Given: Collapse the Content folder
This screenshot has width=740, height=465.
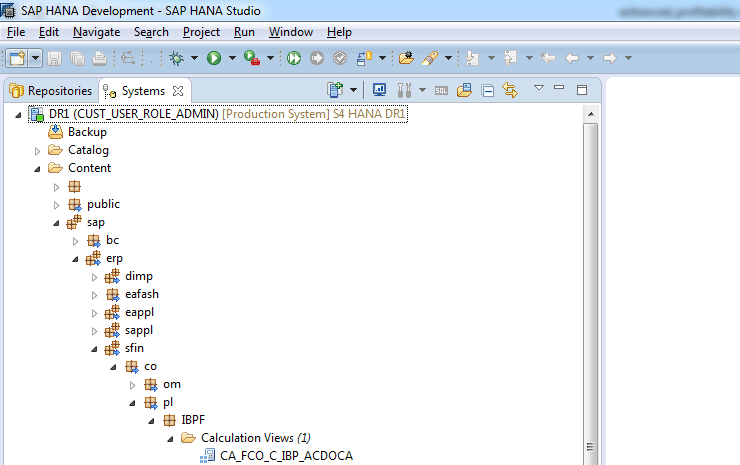Looking at the screenshot, I should pos(37,169).
